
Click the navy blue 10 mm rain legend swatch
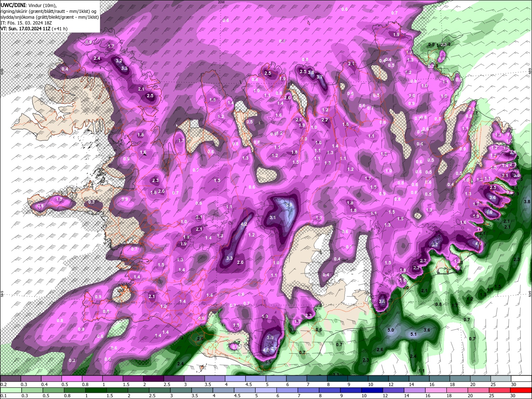372,390
